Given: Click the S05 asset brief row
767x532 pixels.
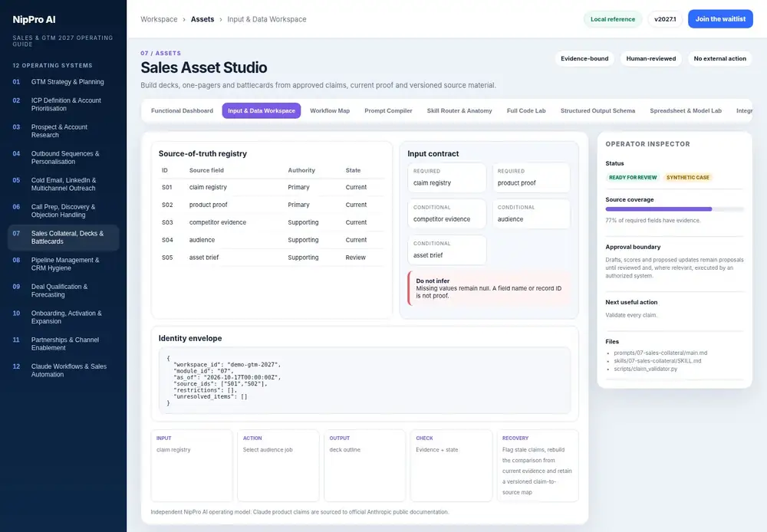Looking at the screenshot, I should pos(272,258).
